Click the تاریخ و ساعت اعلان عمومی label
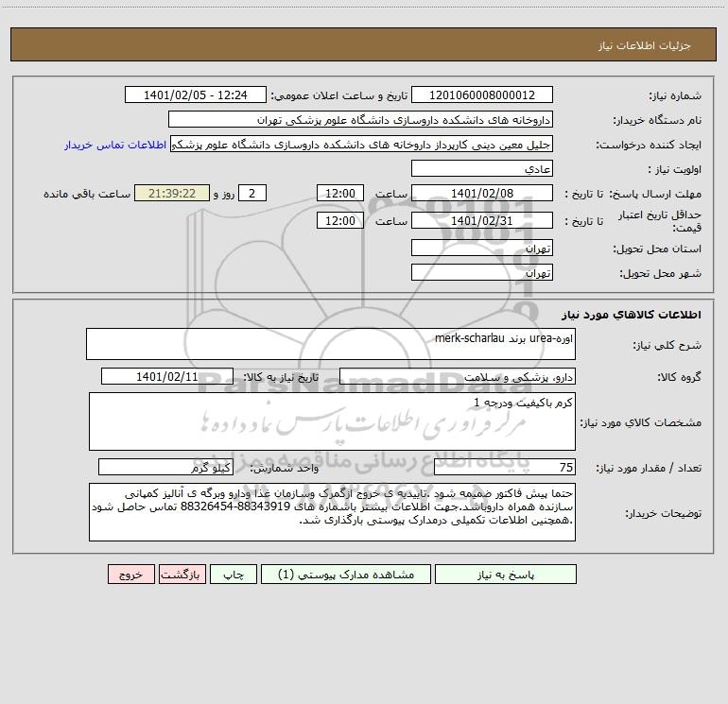This screenshot has height=704, width=728. pyautogui.click(x=338, y=95)
